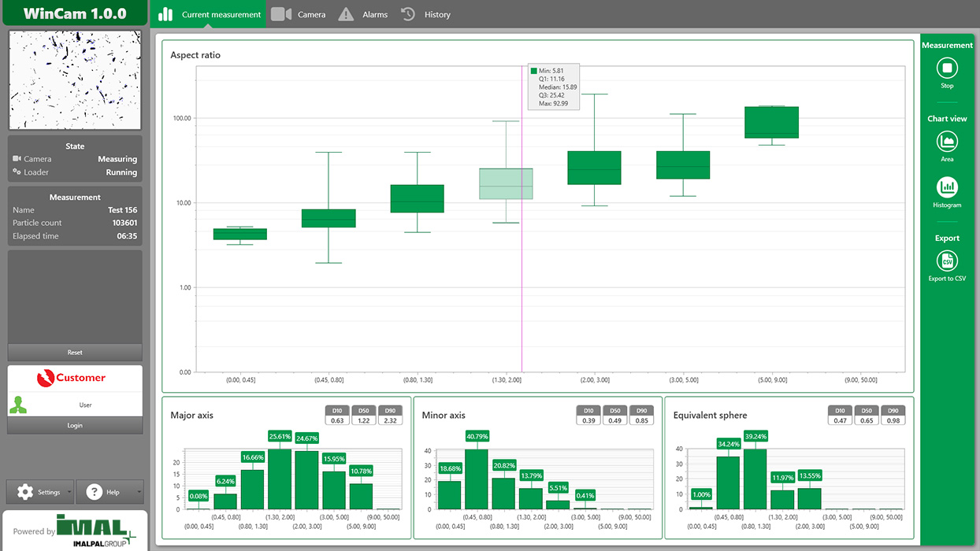
Task: Expand the Help dropdown arrow
Action: tap(139, 492)
